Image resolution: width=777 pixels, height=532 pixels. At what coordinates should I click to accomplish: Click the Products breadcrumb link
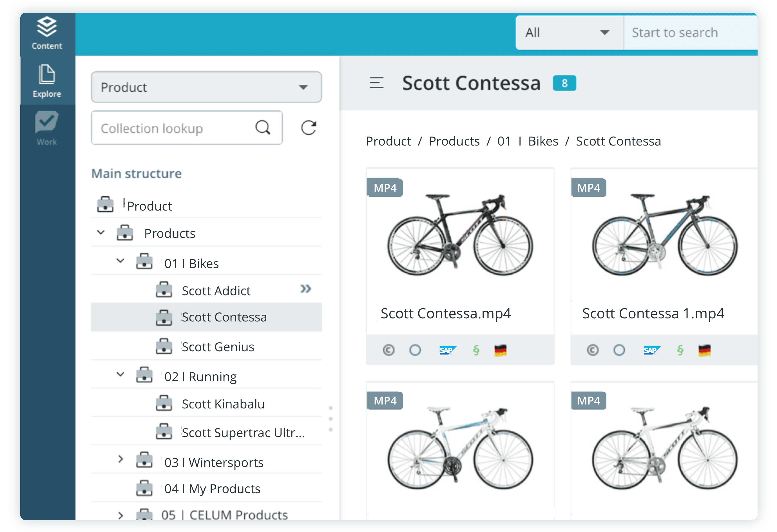click(x=454, y=141)
